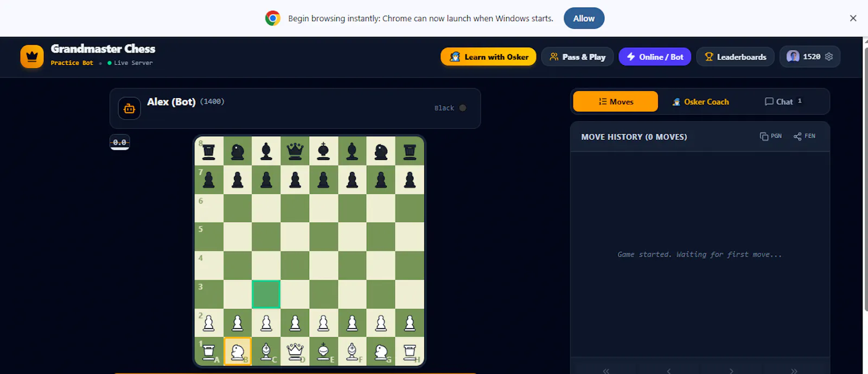The image size is (868, 374).
Task: Select the white pawn on e2
Action: [324, 323]
